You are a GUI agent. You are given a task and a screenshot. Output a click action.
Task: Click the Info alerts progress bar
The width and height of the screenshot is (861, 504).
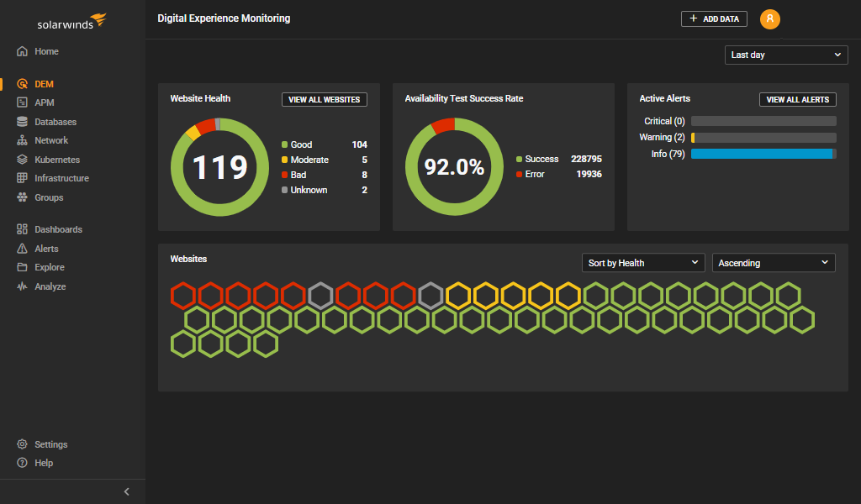(x=763, y=154)
